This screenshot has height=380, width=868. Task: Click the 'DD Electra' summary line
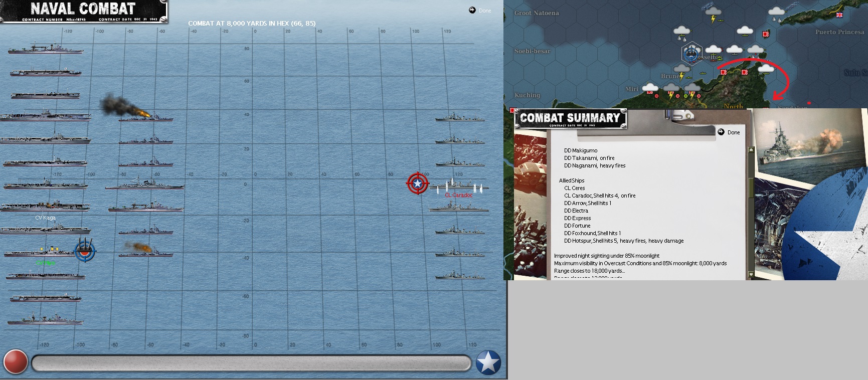pyautogui.click(x=576, y=211)
